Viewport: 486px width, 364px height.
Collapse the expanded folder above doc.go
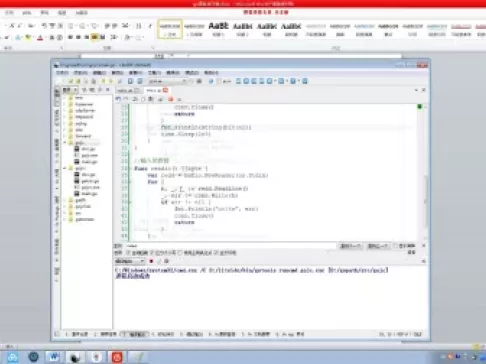click(65, 142)
